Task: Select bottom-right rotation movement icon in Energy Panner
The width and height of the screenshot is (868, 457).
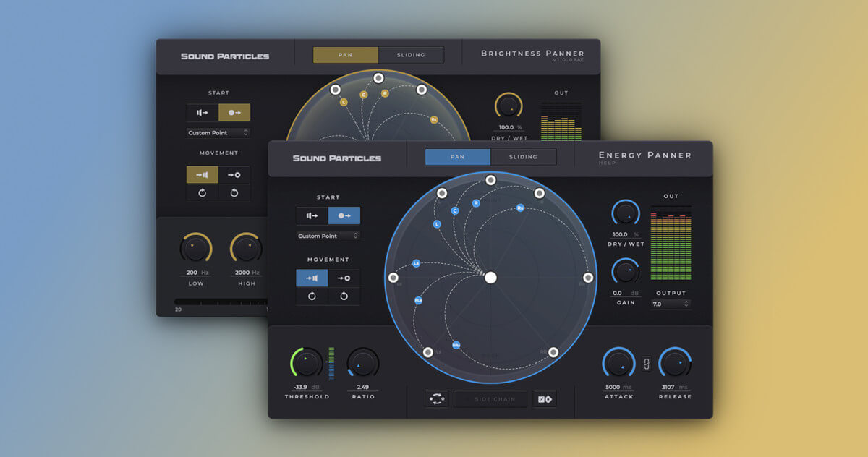Action: pos(344,296)
